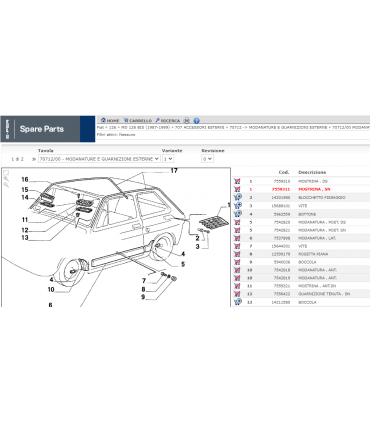This screenshot has width=370, height=423.
Task: Click callout number 7 in diagram
Action: click(x=144, y=281)
